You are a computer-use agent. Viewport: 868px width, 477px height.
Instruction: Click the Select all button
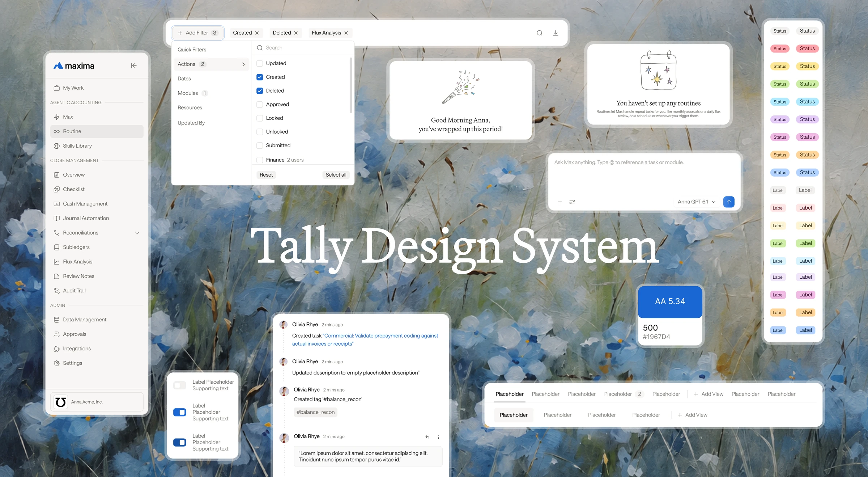[x=336, y=175]
